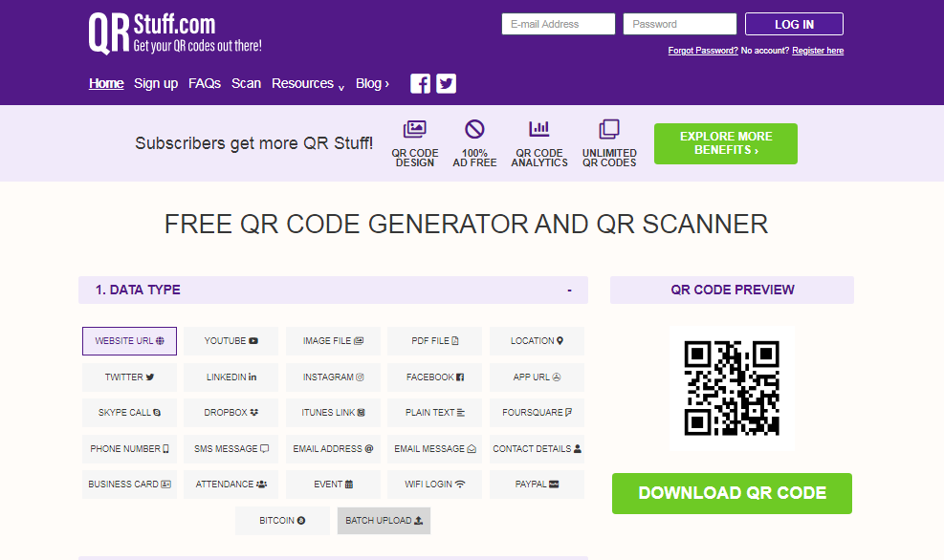
Task: Click Forgot Password link
Action: (x=703, y=51)
